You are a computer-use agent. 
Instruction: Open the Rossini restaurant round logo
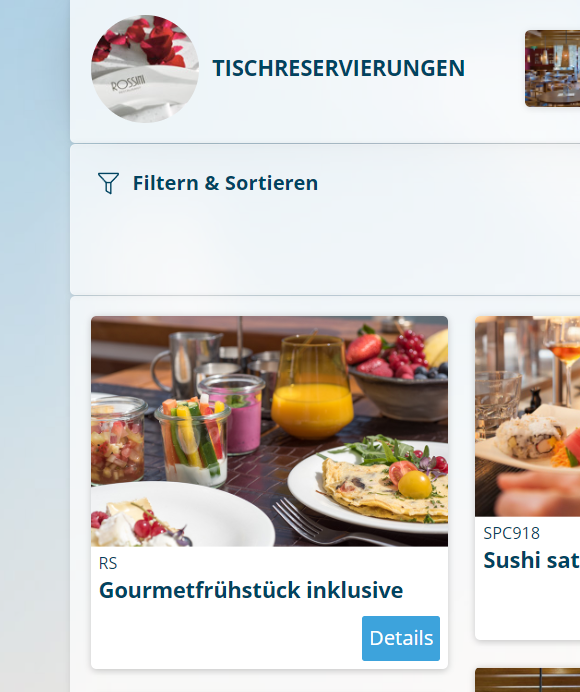[x=145, y=68]
